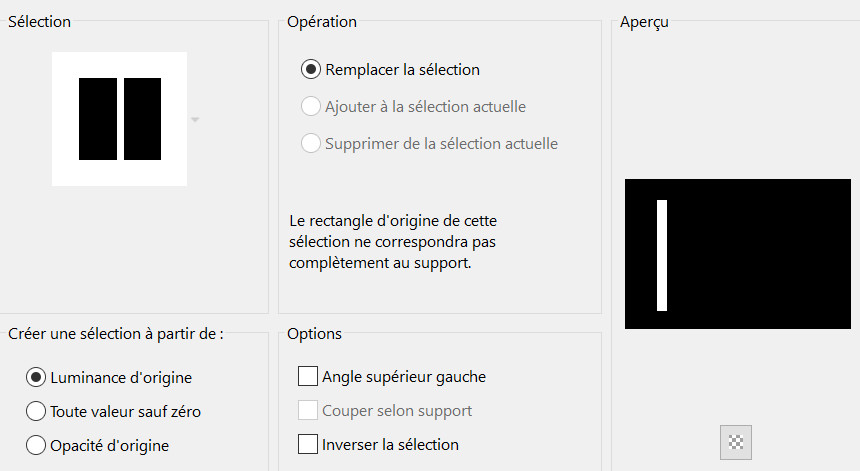Select Luminance d'origine as source

36,378
